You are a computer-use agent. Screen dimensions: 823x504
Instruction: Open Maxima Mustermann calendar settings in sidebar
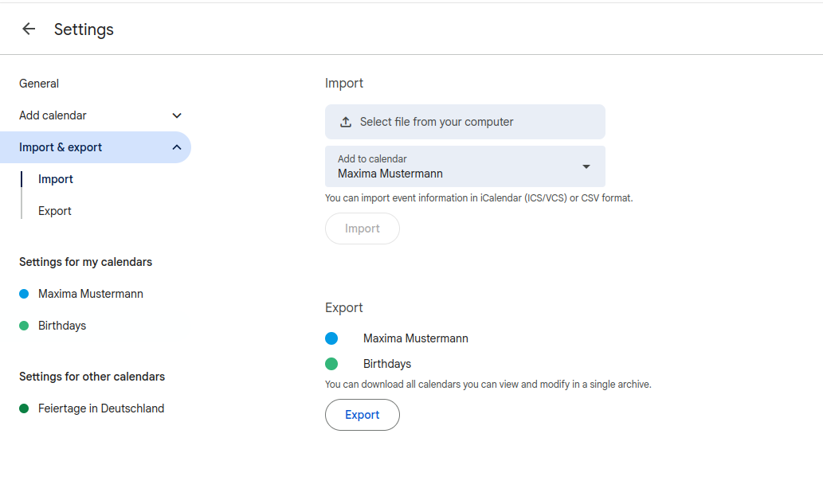[x=91, y=294]
